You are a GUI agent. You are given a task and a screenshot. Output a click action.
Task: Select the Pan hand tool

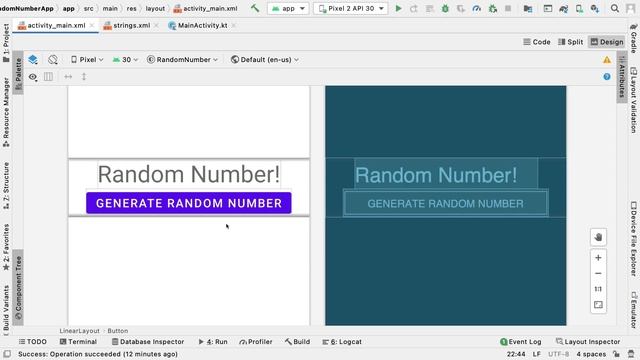click(598, 237)
